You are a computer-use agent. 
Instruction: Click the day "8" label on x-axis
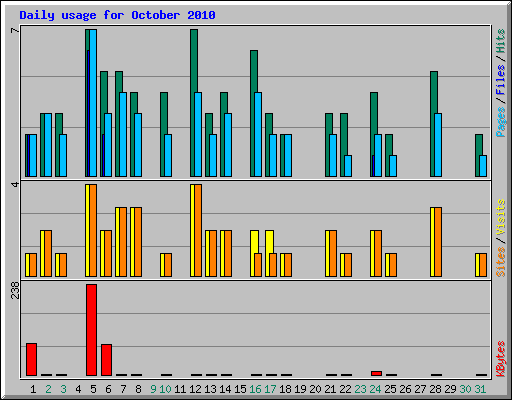click(138, 389)
